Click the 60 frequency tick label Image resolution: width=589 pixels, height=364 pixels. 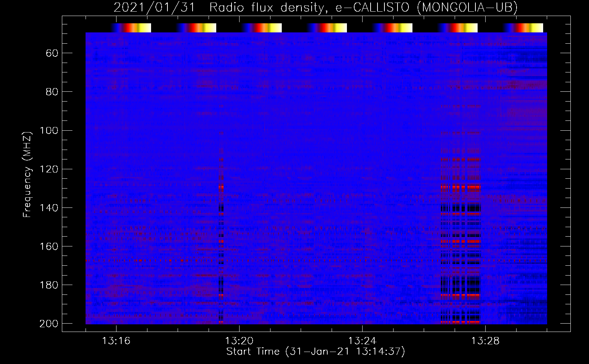pos(52,54)
